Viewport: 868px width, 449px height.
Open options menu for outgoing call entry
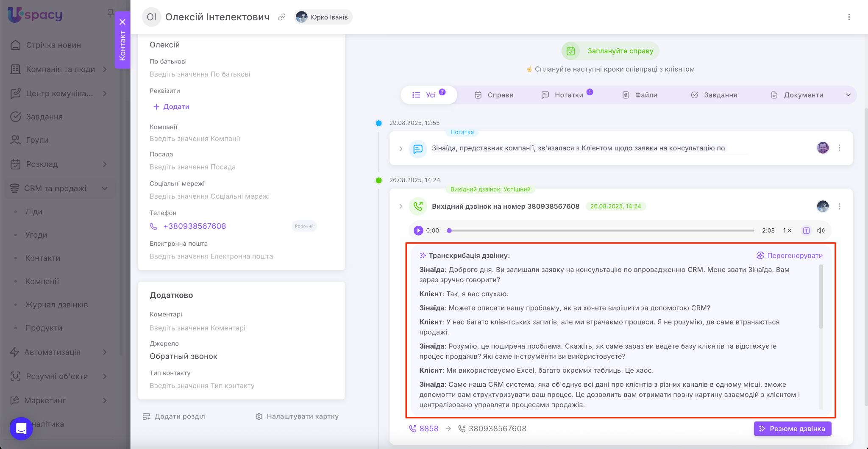click(x=839, y=206)
